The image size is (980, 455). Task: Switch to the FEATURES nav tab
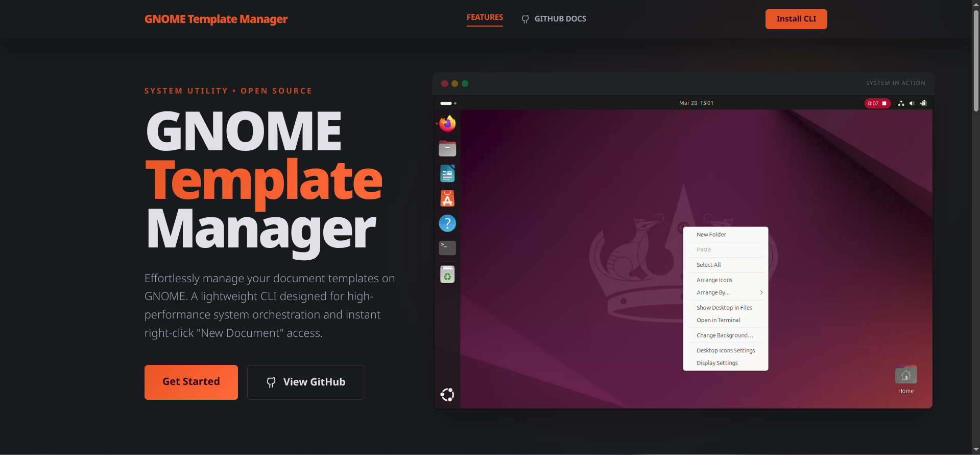pyautogui.click(x=485, y=18)
